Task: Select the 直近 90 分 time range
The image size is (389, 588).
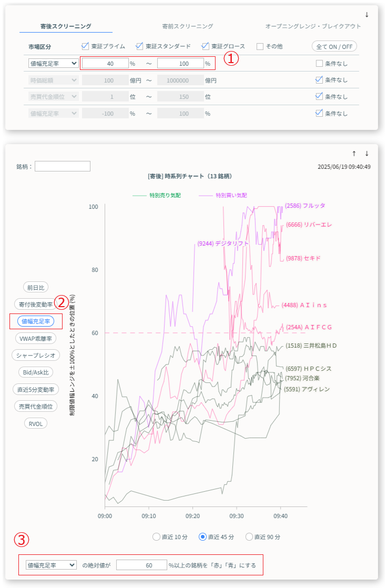Action: (249, 537)
